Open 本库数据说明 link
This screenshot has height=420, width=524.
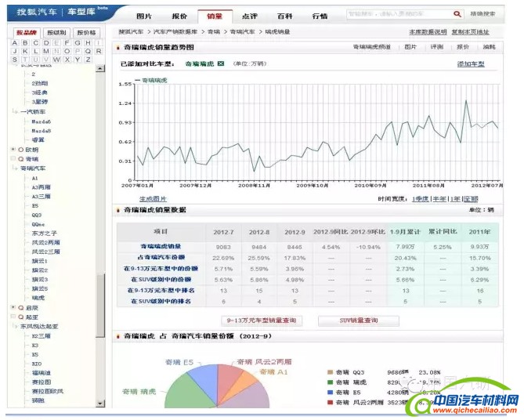pos(428,32)
